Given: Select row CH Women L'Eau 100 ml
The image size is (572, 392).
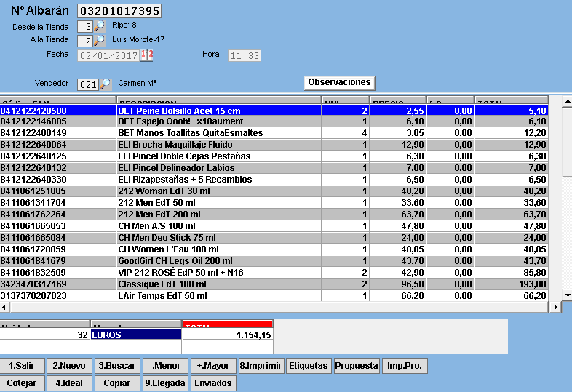Looking at the screenshot, I should (x=274, y=249).
